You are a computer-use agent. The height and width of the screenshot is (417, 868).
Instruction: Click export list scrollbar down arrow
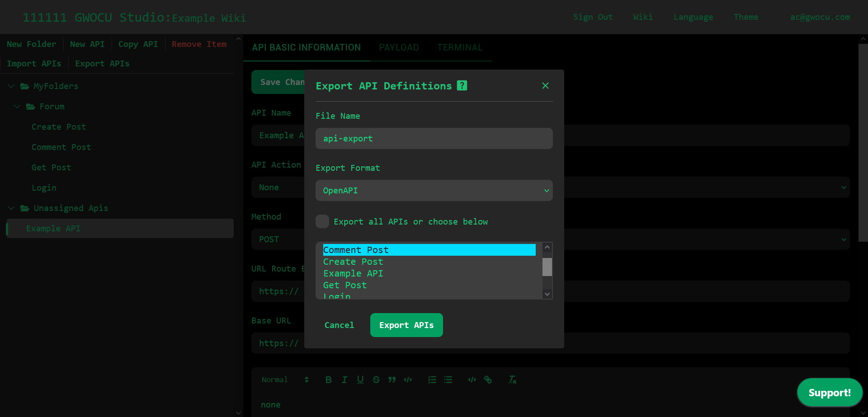tap(547, 294)
